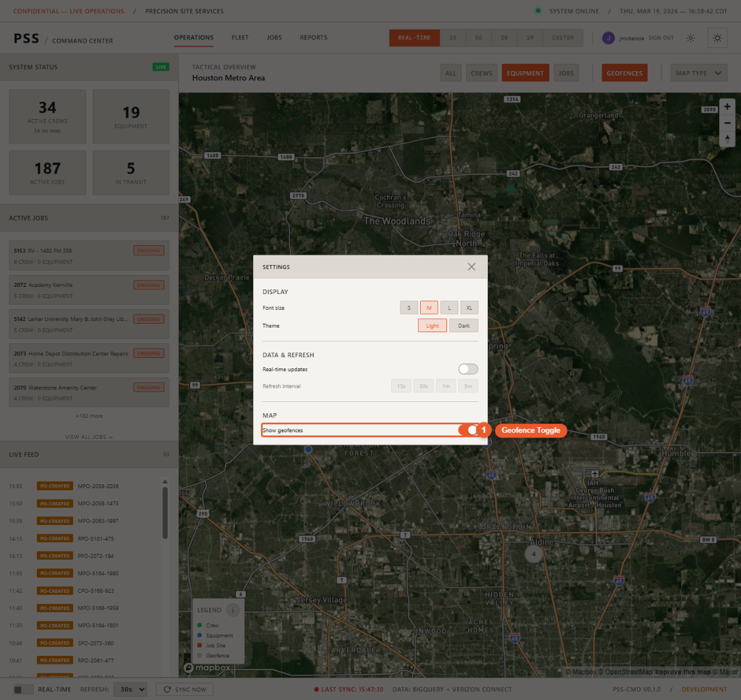Zoom out of the map

(x=727, y=123)
